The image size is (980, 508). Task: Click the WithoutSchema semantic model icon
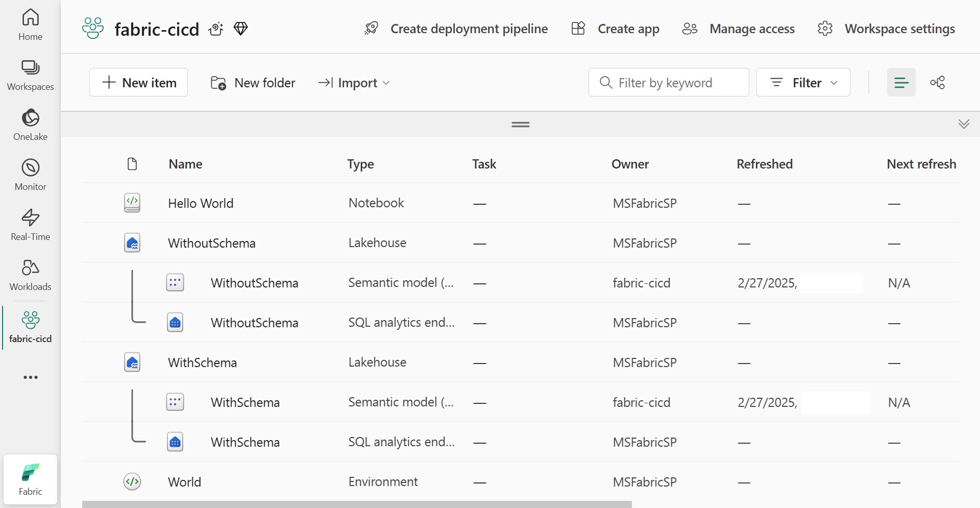(175, 282)
